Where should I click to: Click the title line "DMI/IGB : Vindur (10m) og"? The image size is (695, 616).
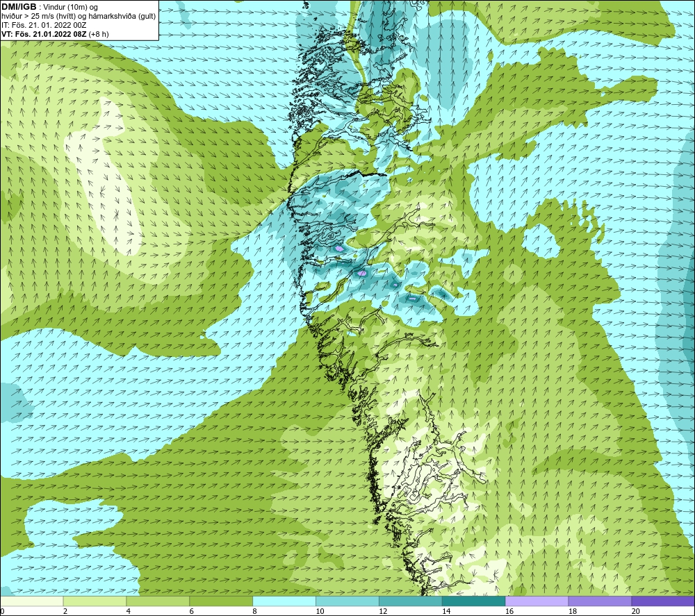point(49,7)
